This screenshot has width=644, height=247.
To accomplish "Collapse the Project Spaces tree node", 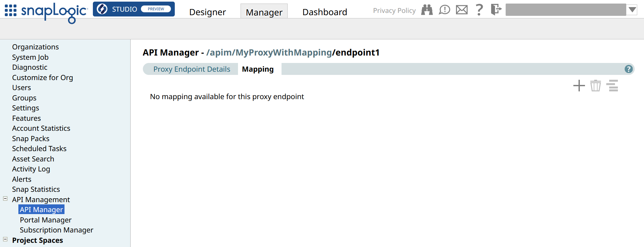I will pos(5,239).
